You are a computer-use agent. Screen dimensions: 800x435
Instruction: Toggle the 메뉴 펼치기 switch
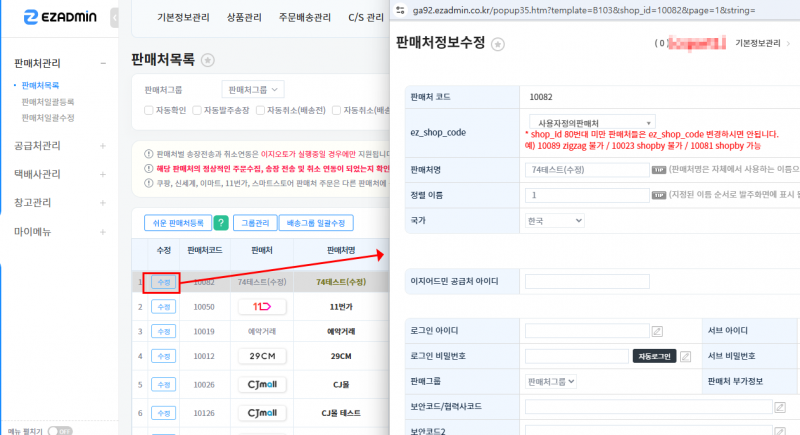[60, 431]
